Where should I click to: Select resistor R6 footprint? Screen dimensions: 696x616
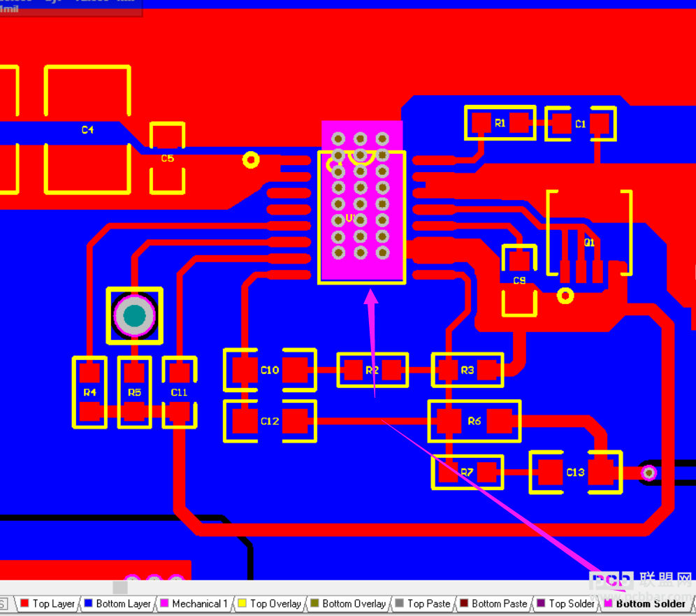coord(474,421)
